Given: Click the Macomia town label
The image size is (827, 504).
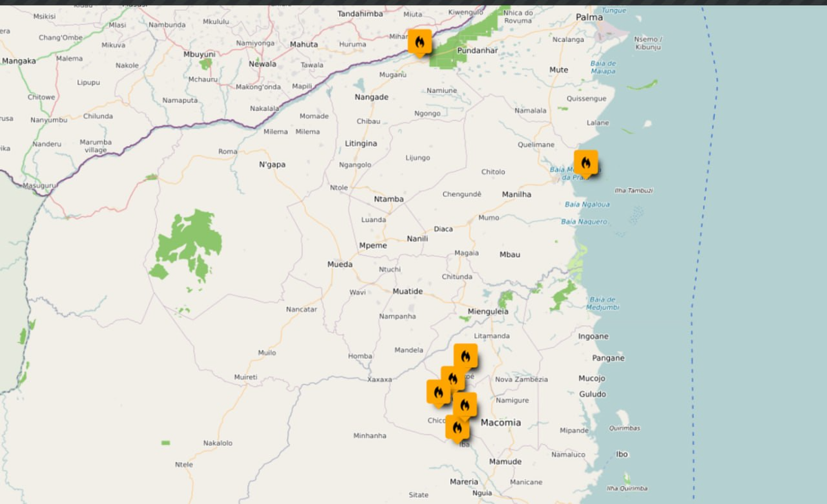Looking at the screenshot, I should [502, 422].
